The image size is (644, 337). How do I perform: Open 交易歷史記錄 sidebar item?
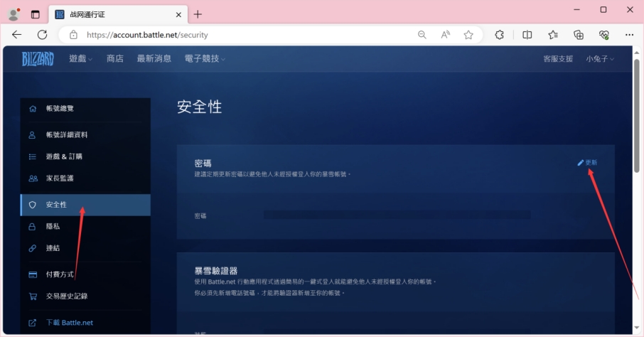[85, 296]
